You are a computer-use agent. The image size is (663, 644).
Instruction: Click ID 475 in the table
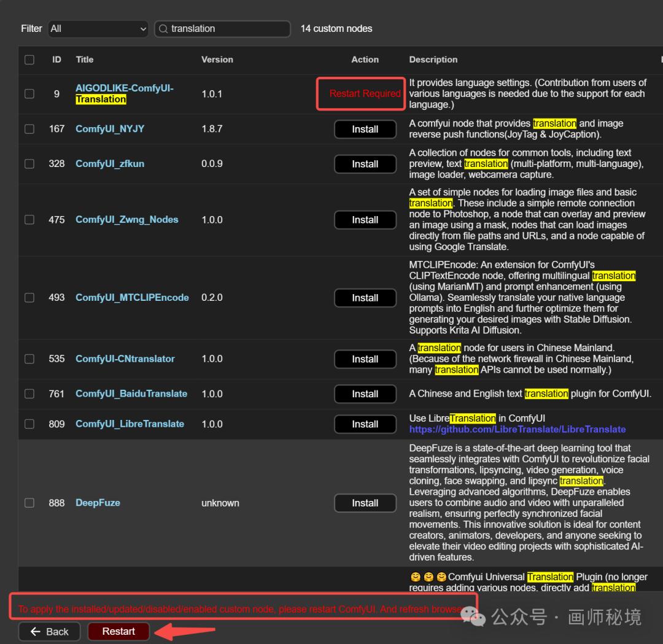pos(56,219)
